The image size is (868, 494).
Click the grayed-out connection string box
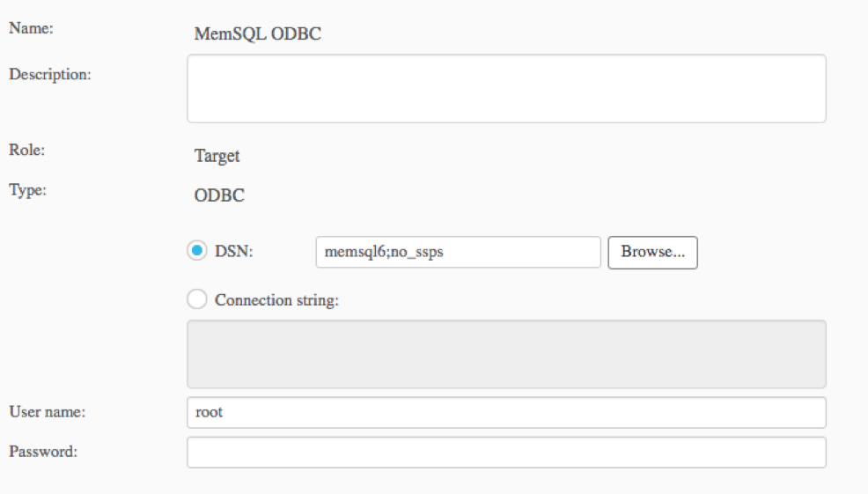coord(506,354)
